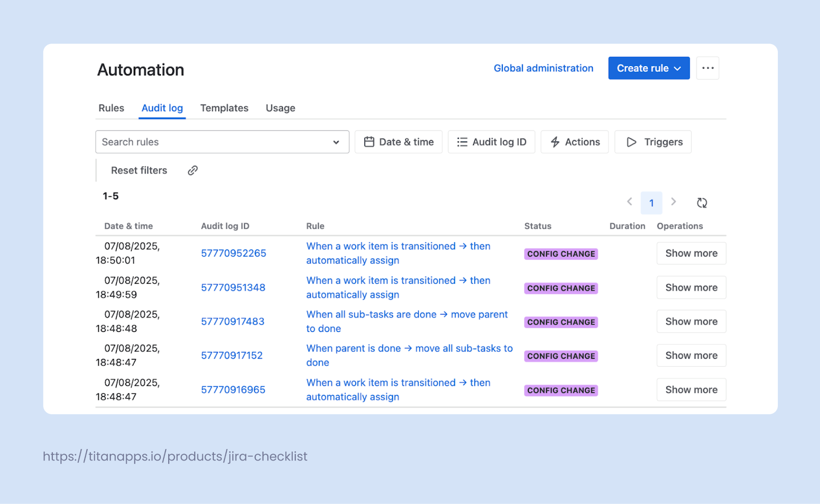Open the Date & time filter calendar icon
Viewport: 820px width, 504px height.
pyautogui.click(x=370, y=142)
